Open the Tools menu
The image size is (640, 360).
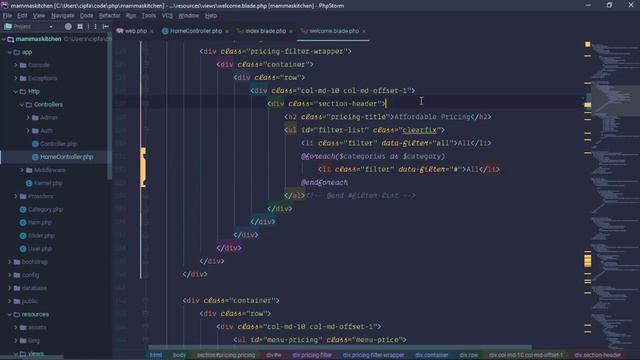(149, 16)
